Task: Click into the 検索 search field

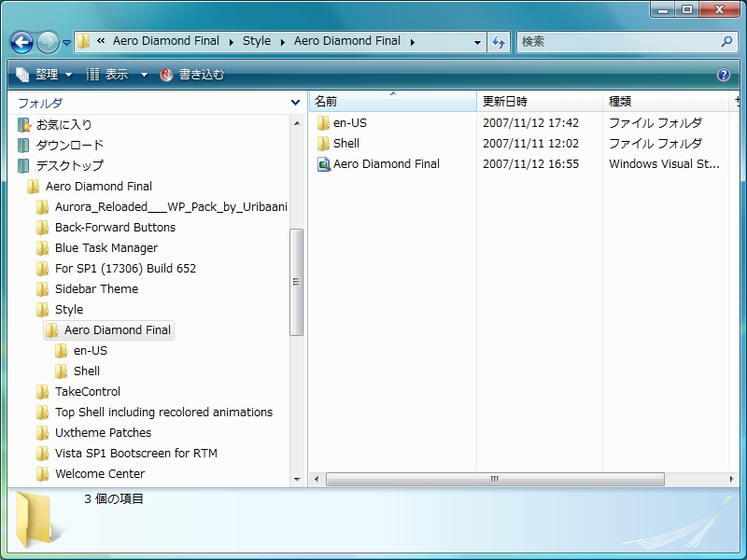Action: pyautogui.click(x=617, y=42)
